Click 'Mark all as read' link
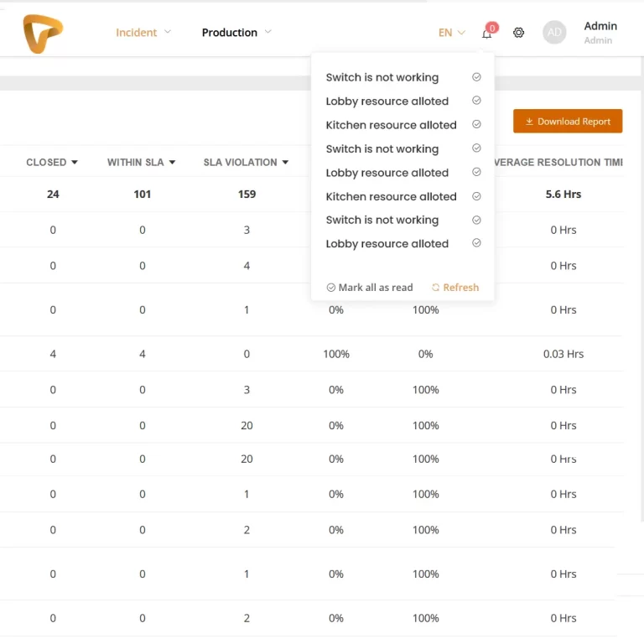The image size is (644, 644). click(369, 288)
